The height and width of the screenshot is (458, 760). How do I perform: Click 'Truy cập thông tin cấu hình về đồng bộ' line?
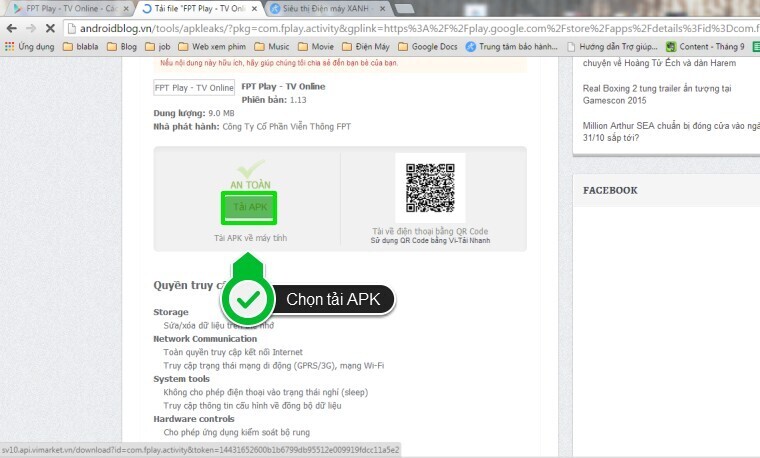(x=252, y=406)
